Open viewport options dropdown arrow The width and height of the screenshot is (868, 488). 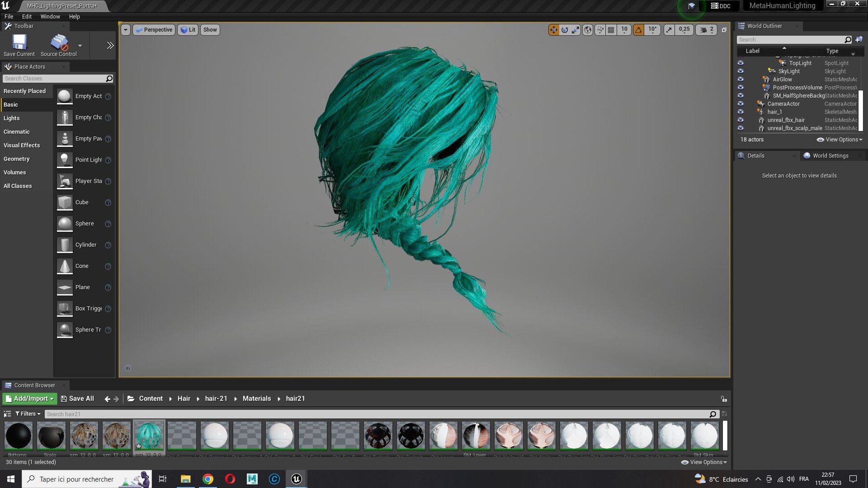click(x=125, y=30)
